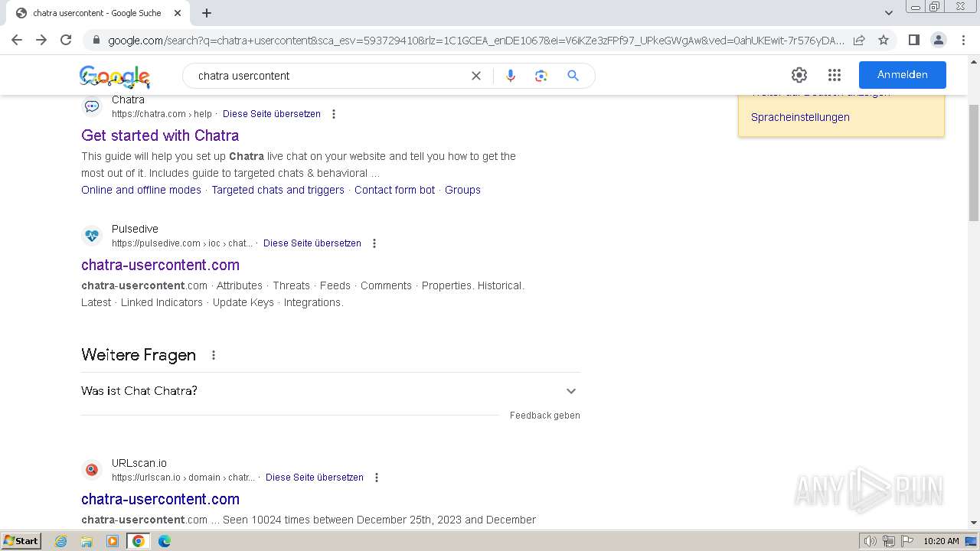
Task: Open the Windows Start menu
Action: coord(21,541)
